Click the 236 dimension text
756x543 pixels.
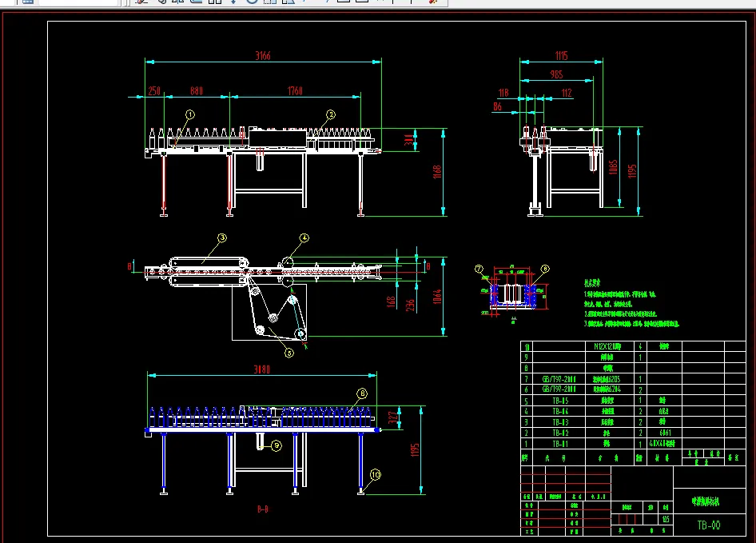410,305
